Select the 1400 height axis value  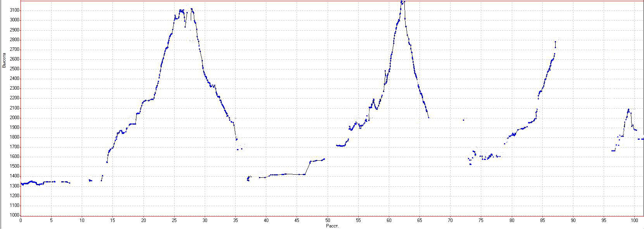14,176
